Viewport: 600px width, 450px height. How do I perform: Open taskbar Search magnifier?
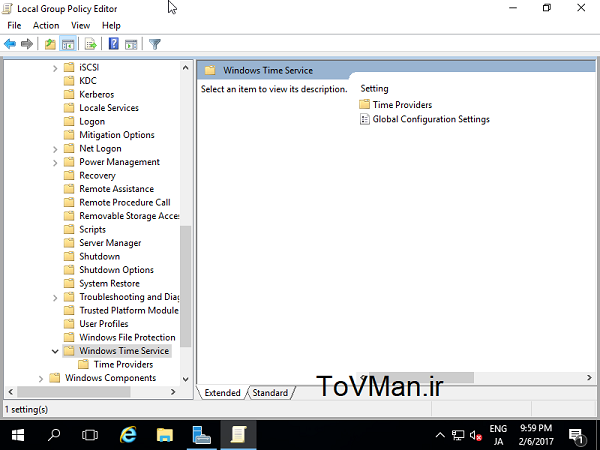54,435
